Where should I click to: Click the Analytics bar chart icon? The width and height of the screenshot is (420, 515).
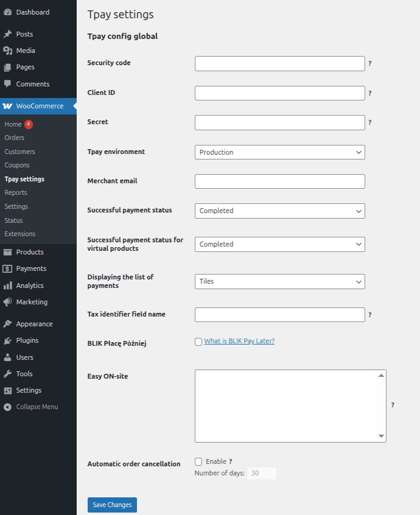click(8, 286)
